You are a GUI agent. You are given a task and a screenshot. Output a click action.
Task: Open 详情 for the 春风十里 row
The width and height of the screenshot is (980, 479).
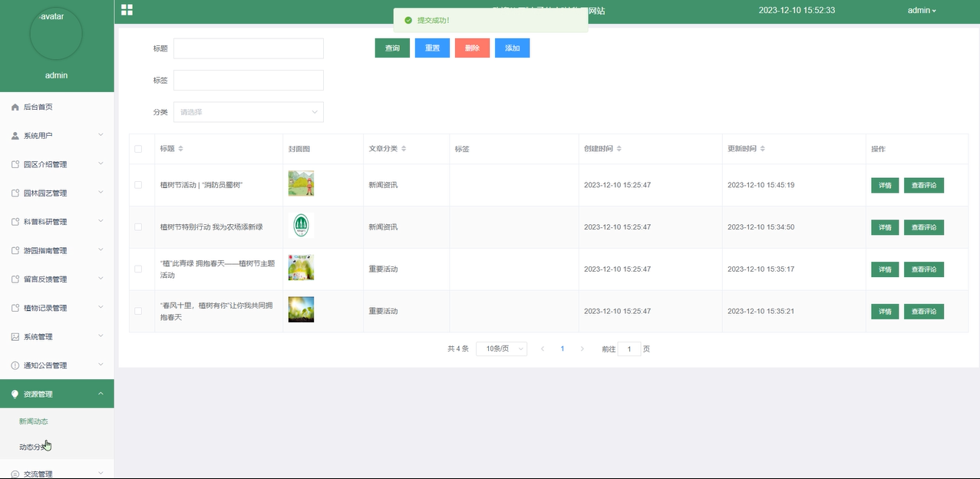tap(885, 312)
